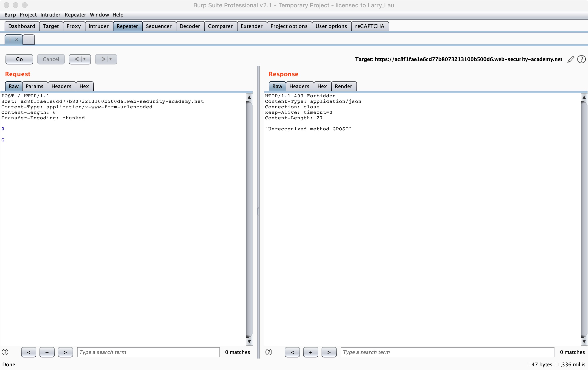This screenshot has height=370, width=588.
Task: Click the Content-Length: 6 request header
Action: 28,112
